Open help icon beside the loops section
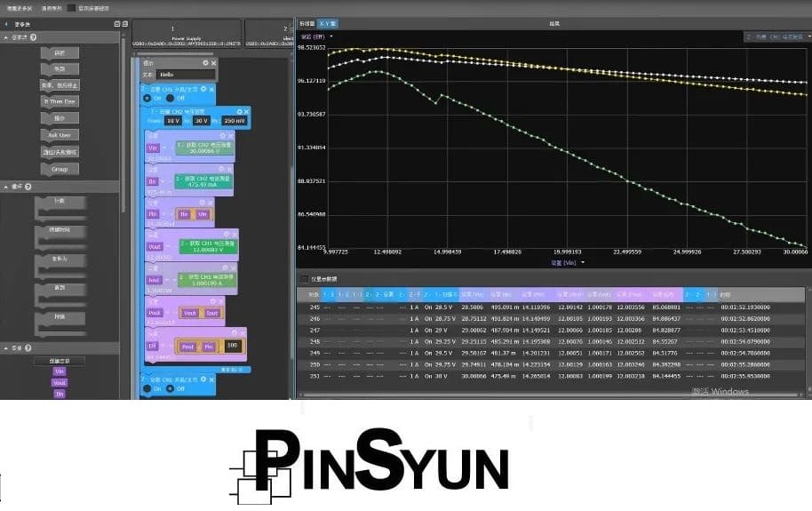Screen dimensions: 812x511 click(28, 187)
